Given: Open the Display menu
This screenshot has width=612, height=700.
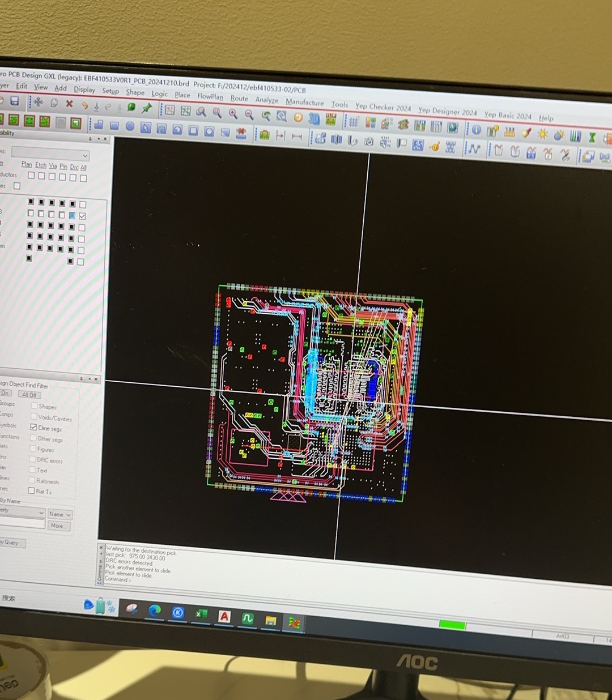Looking at the screenshot, I should 84,89.
